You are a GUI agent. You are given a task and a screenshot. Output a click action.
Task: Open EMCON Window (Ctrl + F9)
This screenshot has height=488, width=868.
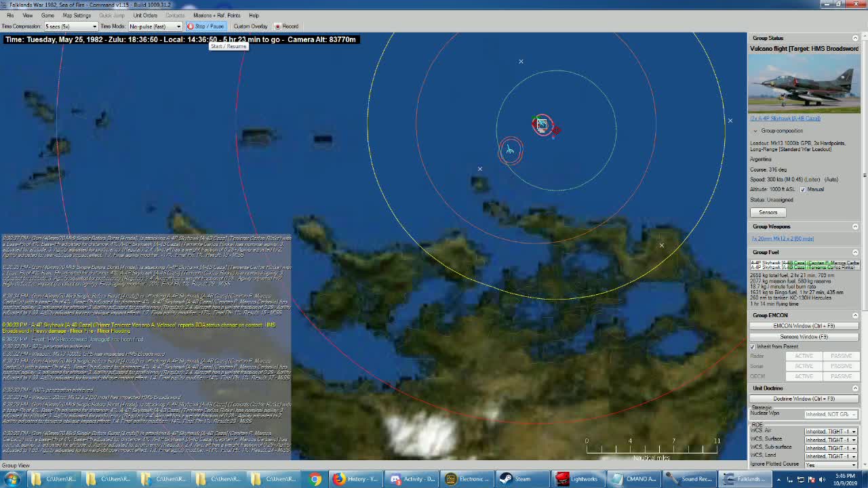point(804,326)
